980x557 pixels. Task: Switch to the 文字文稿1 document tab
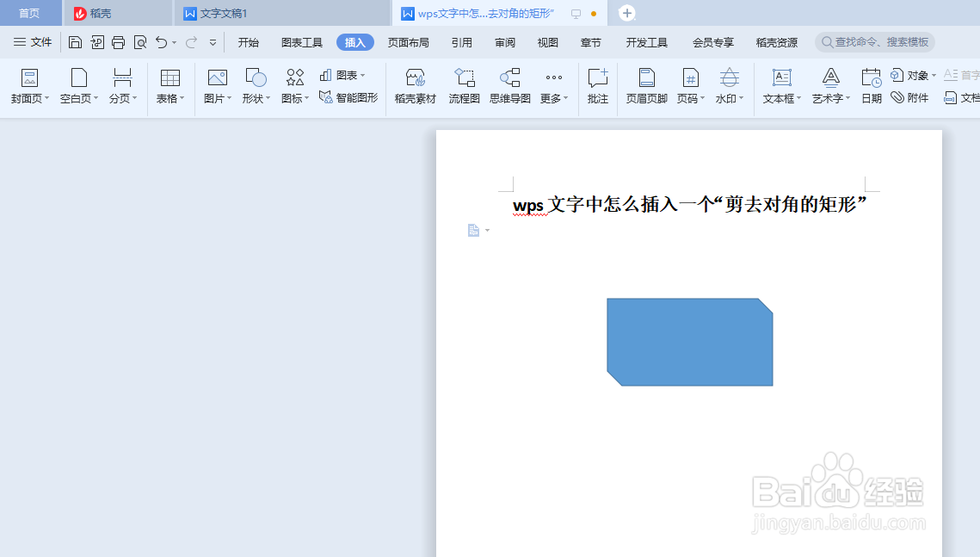(x=281, y=13)
